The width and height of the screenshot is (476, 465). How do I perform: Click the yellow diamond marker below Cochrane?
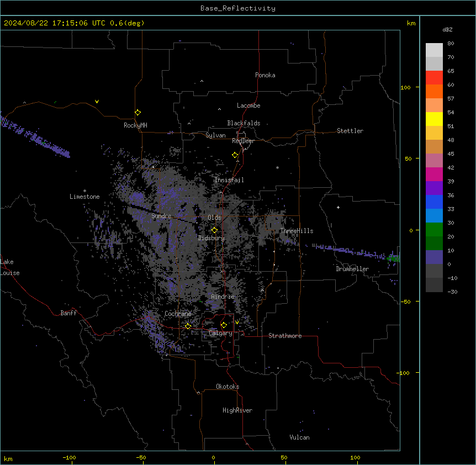[x=188, y=326]
